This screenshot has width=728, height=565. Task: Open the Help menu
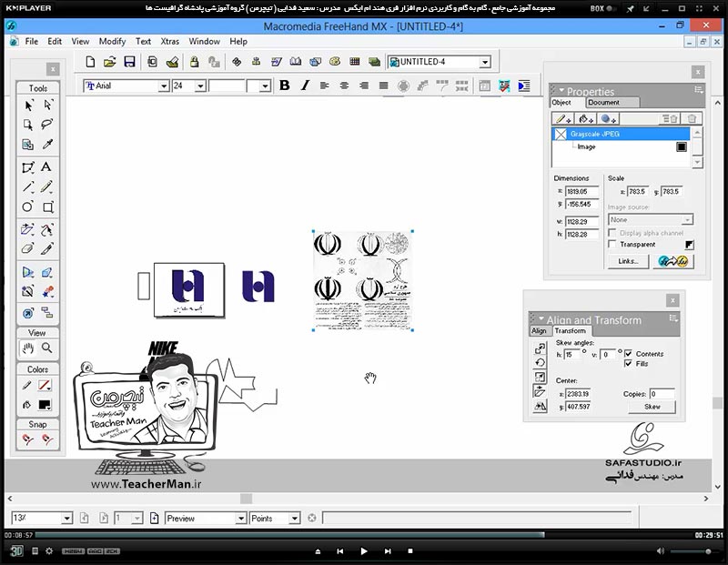(x=238, y=41)
